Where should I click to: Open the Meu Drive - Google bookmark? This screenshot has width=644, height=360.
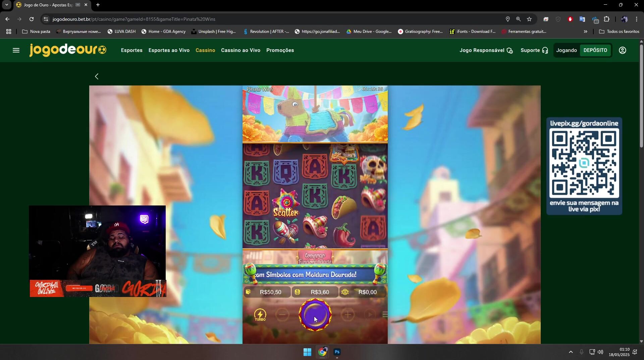[369, 32]
